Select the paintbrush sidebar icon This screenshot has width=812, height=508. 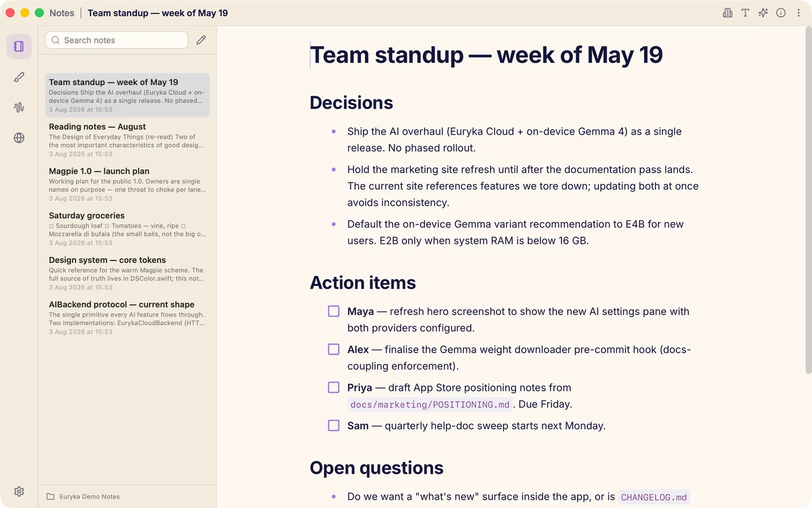19,77
